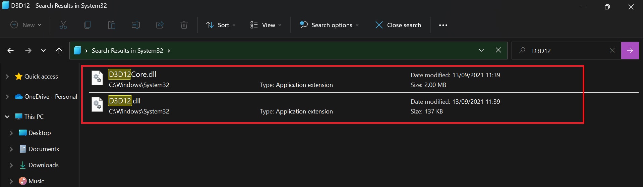644x187 pixels.
Task: Open the New item menu
Action: pos(26,25)
